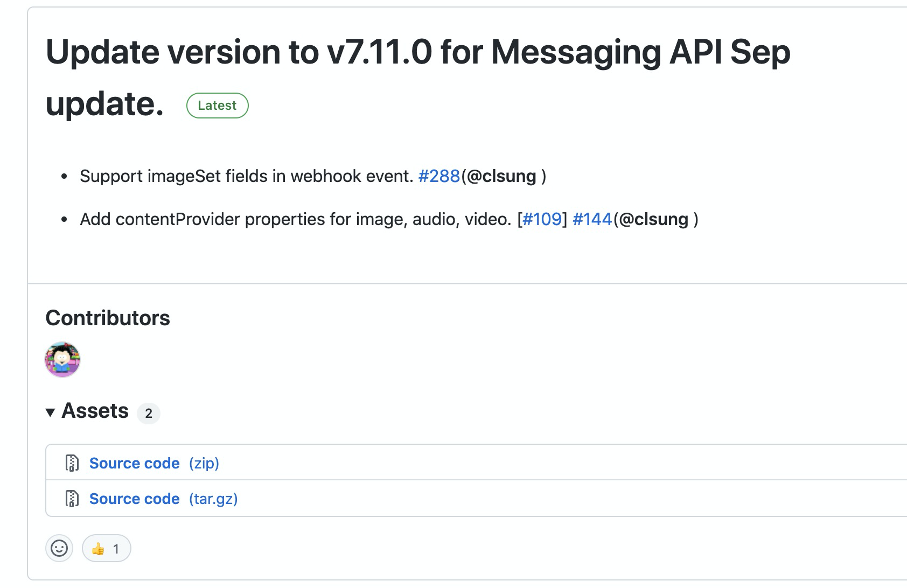Open @clsung mention next to #288
The image size is (907, 588).
pos(501,176)
